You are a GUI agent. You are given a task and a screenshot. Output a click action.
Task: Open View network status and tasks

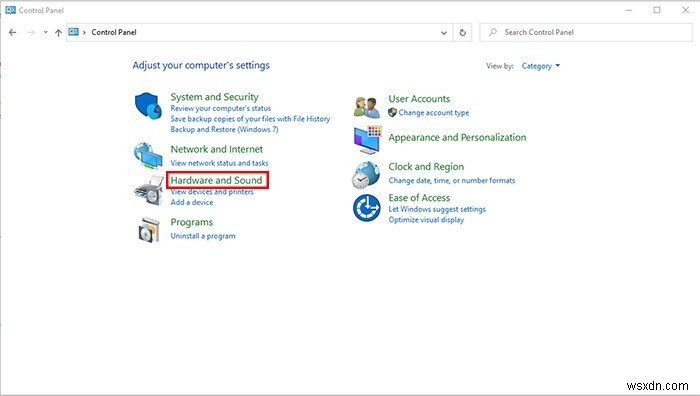click(x=219, y=163)
